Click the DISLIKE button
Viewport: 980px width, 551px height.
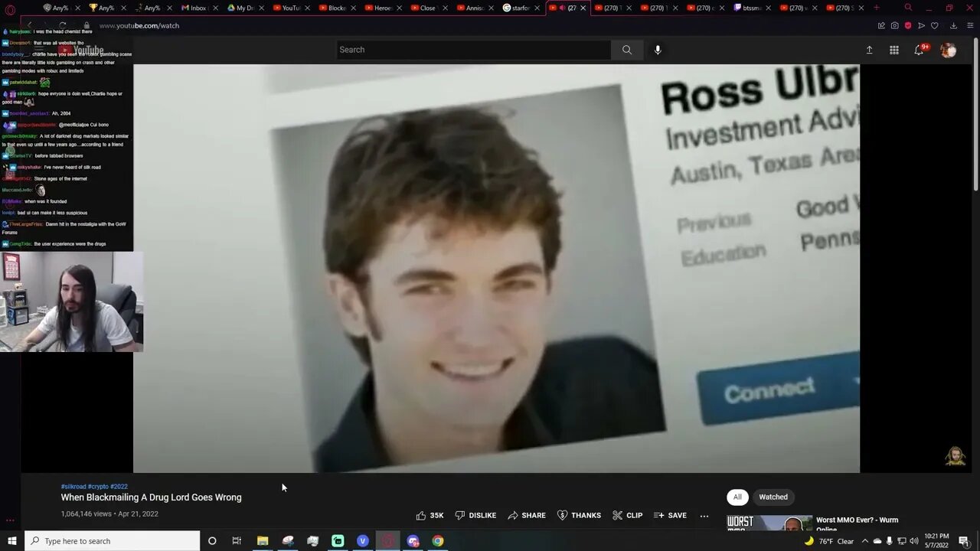tap(475, 515)
